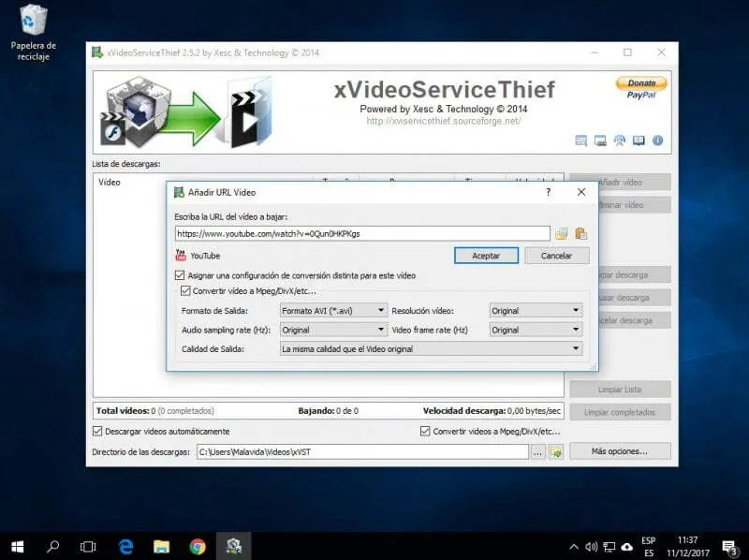749x560 pixels.
Task: Click the check for updates antenna icon
Action: [x=619, y=140]
